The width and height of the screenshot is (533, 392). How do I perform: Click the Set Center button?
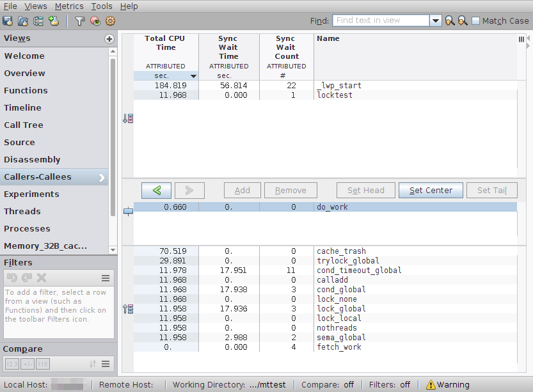[x=431, y=190]
